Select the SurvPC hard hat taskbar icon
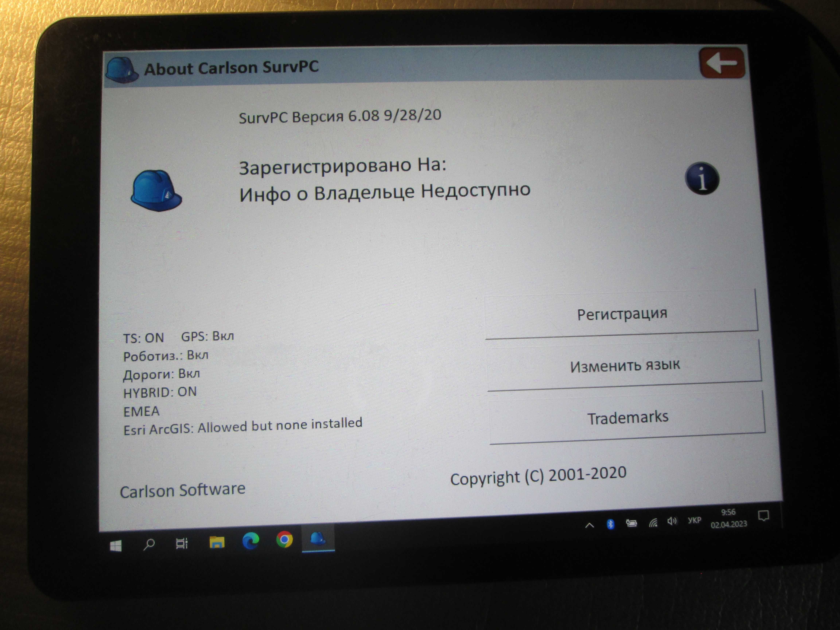 click(318, 538)
